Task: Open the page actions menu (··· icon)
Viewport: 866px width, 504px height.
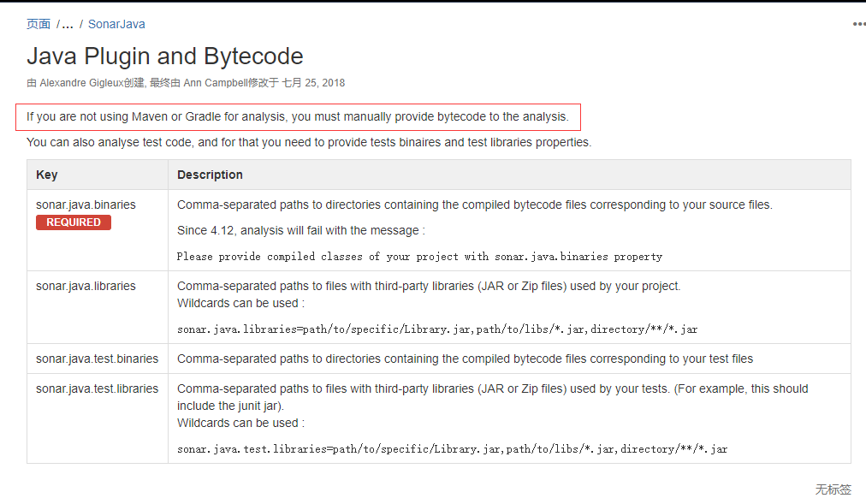Action: coord(857,24)
